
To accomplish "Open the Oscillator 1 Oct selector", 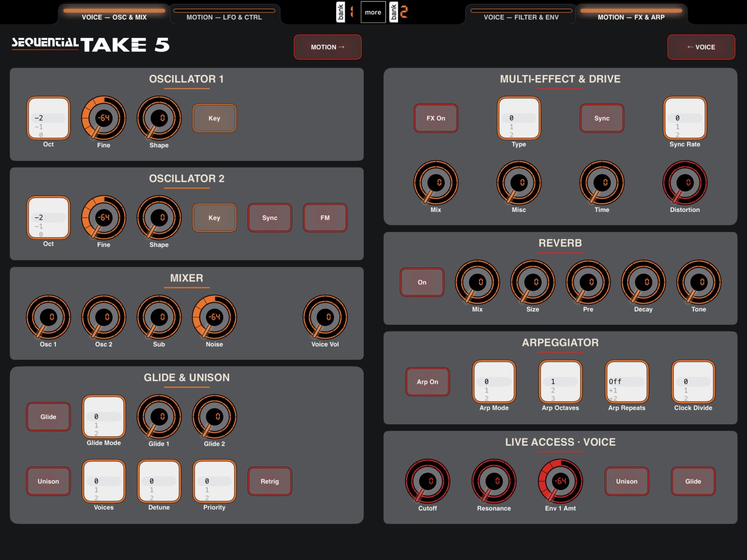I will tap(48, 118).
